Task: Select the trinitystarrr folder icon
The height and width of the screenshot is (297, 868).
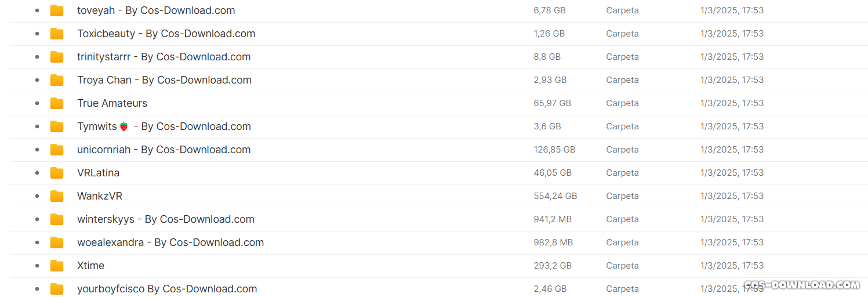Action: (57, 57)
